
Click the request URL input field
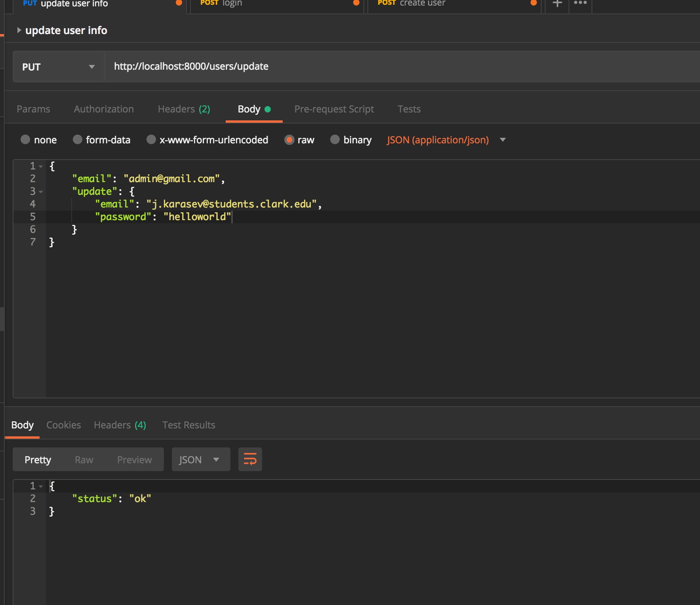[x=402, y=67]
